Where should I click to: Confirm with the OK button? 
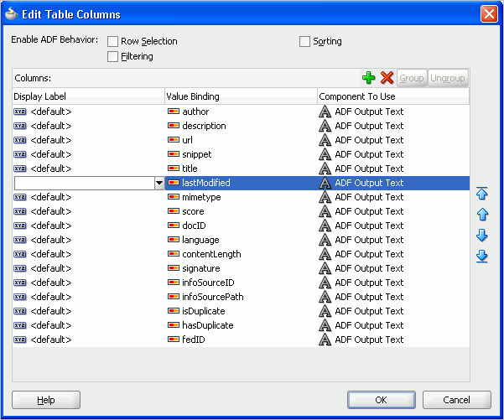coord(382,400)
